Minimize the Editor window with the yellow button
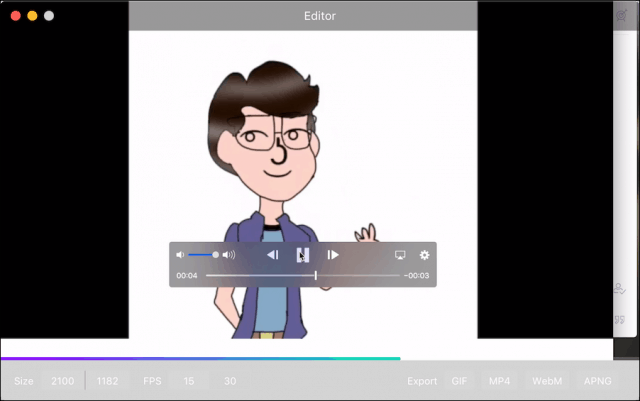Viewport: 640px width, 401px height. (32, 16)
